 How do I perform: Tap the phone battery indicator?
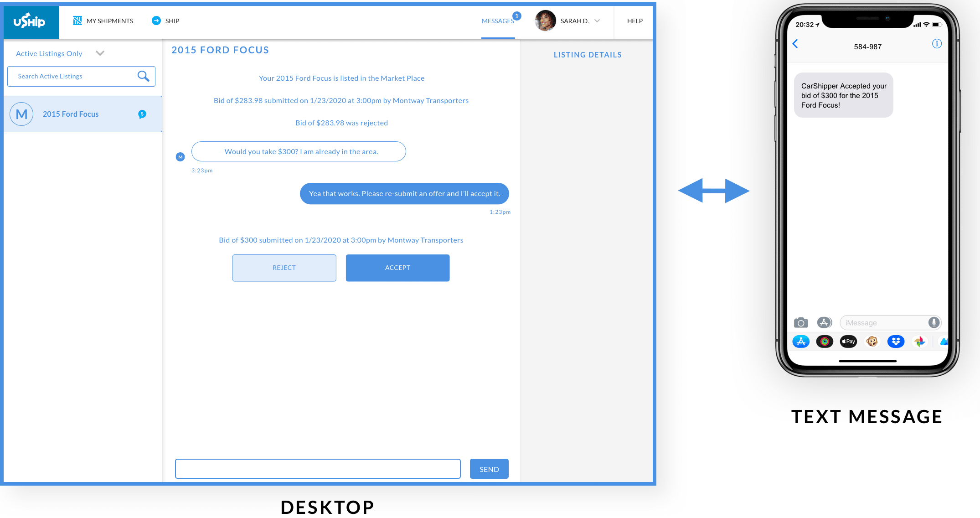tap(937, 25)
